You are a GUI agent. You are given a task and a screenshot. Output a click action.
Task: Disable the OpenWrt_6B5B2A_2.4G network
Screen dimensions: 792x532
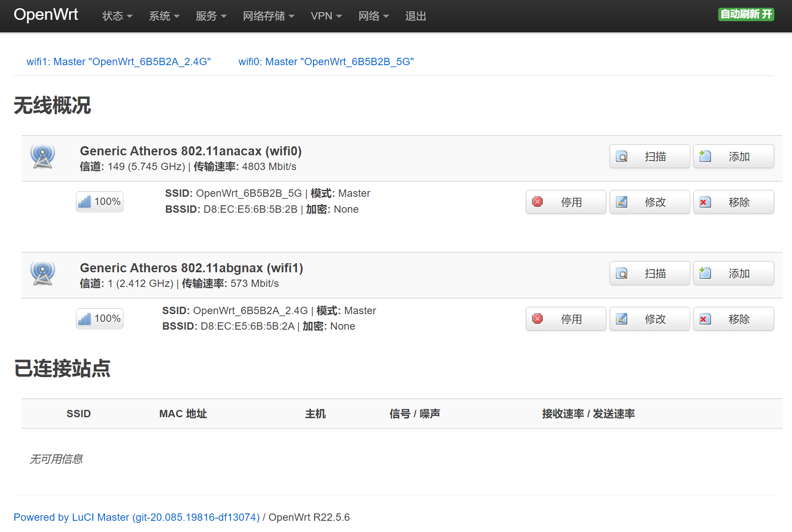[x=565, y=319]
